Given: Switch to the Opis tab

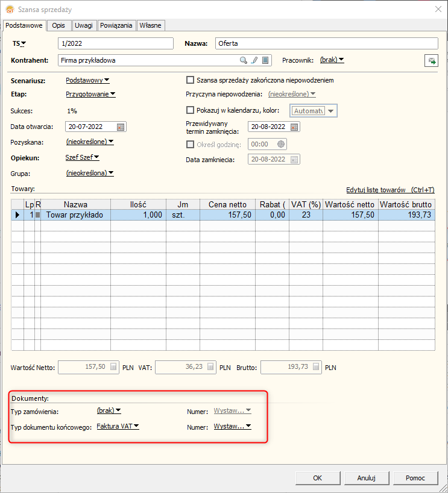Looking at the screenshot, I should click(x=58, y=25).
